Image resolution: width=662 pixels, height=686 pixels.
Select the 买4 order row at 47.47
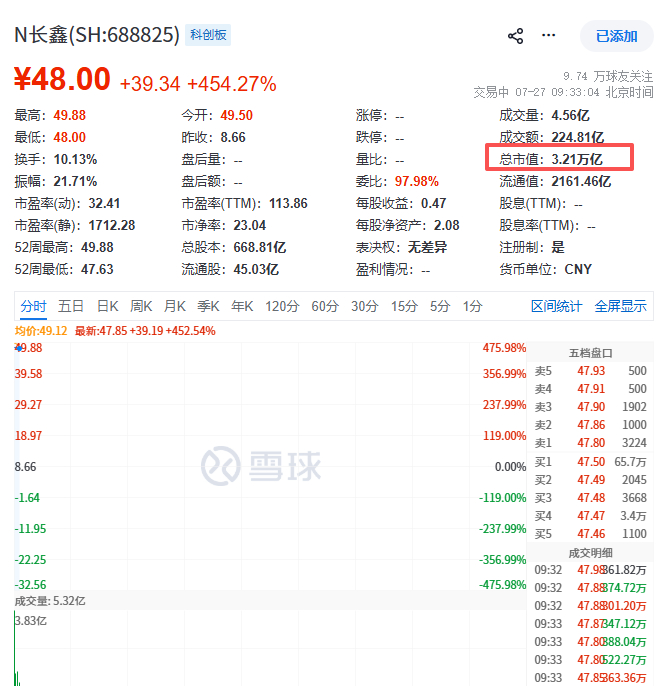(590, 516)
